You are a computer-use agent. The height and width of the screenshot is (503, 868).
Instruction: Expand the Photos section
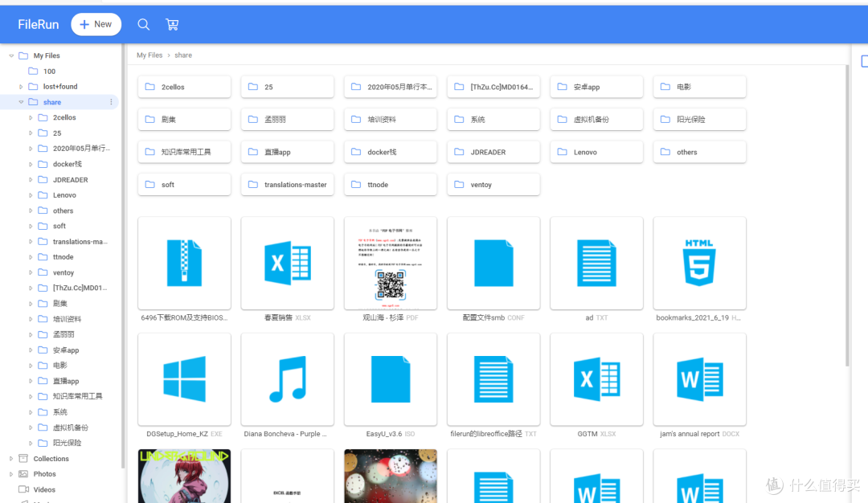(x=11, y=474)
